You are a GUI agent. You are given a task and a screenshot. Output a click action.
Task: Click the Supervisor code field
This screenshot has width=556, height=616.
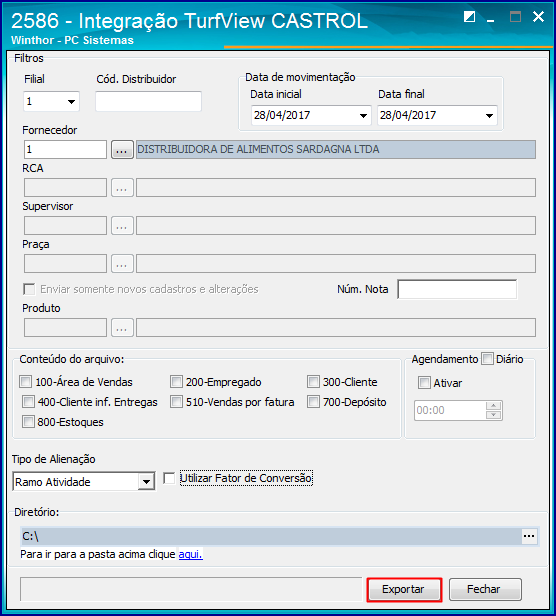(65, 226)
